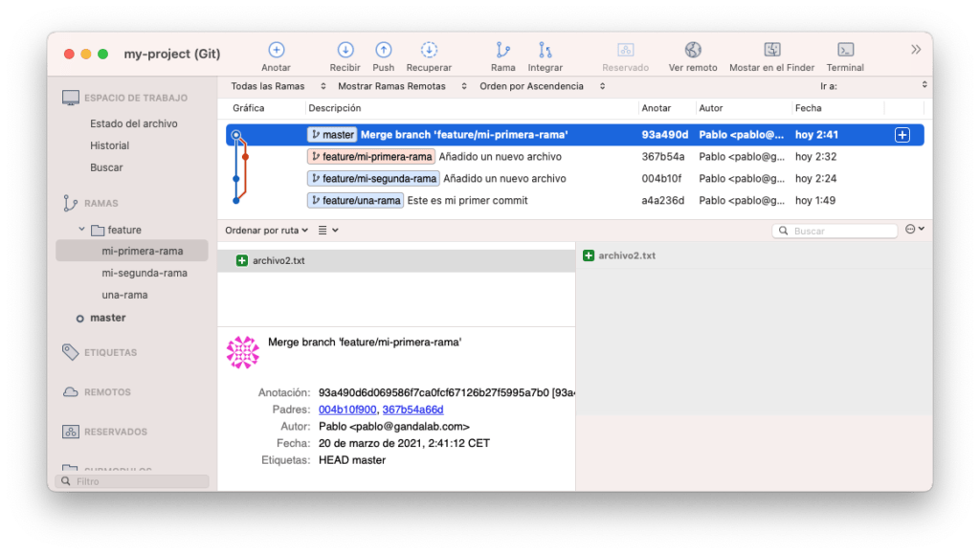Click the Remotos sidebar section label

coord(107,392)
